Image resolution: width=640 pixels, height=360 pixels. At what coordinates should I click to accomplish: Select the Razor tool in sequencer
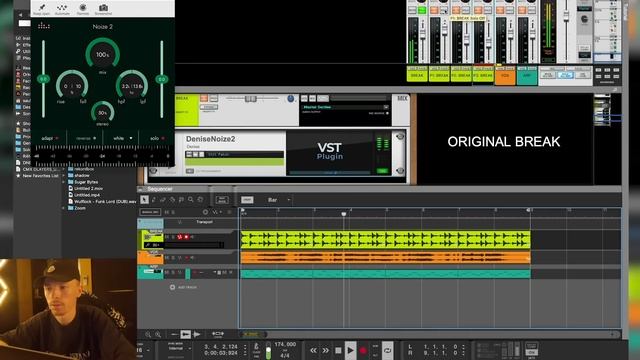pos(172,200)
